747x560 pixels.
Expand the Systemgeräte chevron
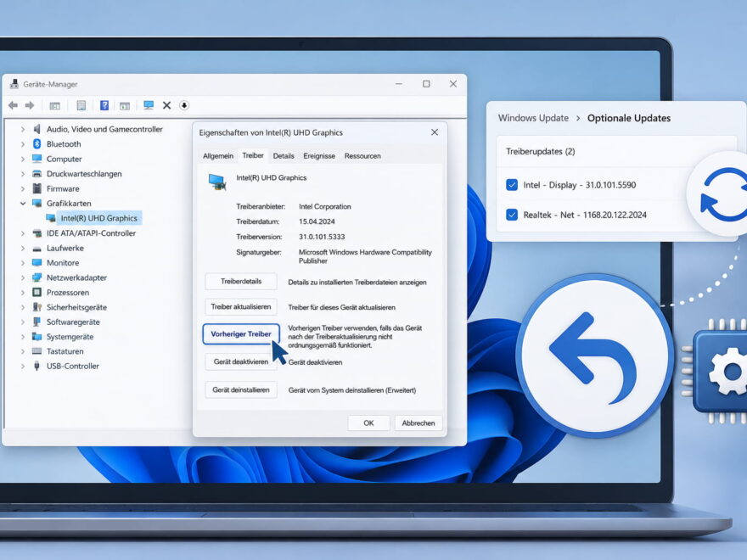(x=22, y=337)
